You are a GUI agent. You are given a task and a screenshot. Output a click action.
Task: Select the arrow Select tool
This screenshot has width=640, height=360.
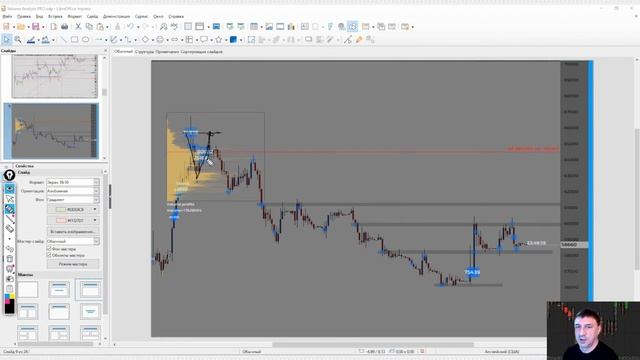pos(7,40)
